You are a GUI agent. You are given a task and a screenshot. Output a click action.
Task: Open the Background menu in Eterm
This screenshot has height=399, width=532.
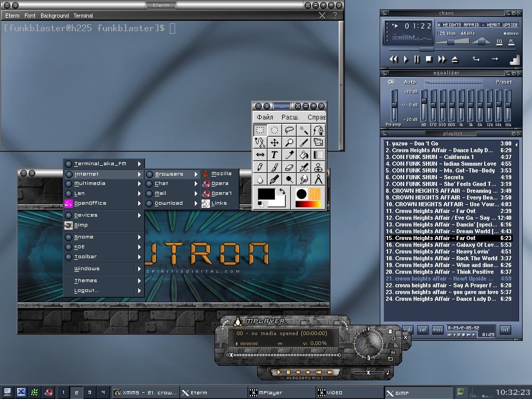[55, 16]
